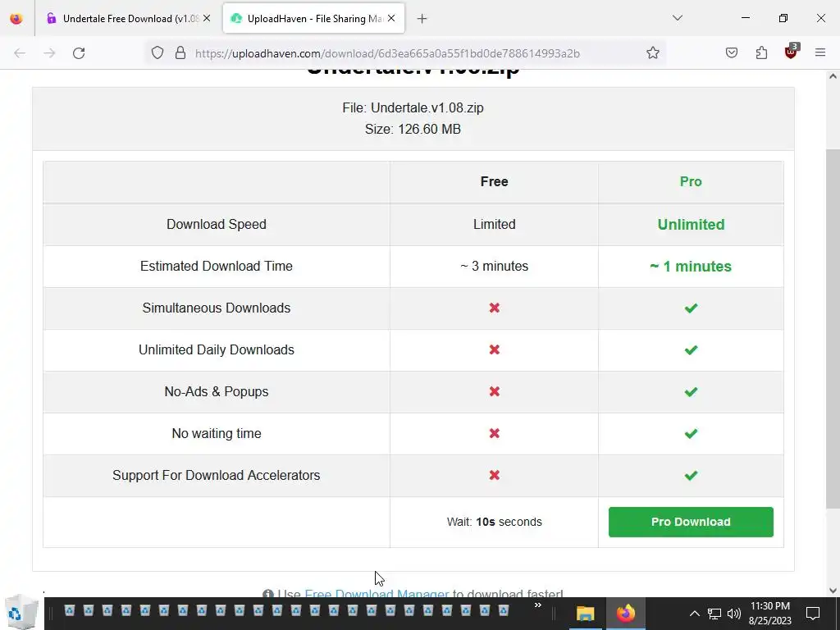Click red X for Simultaneous Downloads
Image resolution: width=840 pixels, height=630 pixels.
pyautogui.click(x=494, y=308)
